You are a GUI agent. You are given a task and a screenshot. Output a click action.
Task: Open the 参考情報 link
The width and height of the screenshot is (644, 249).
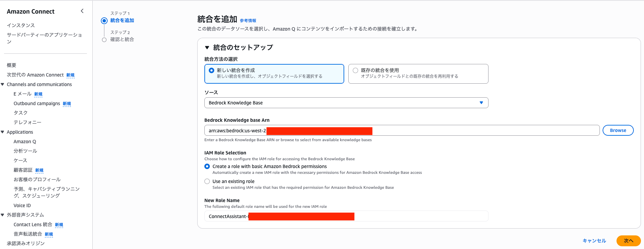[247, 20]
